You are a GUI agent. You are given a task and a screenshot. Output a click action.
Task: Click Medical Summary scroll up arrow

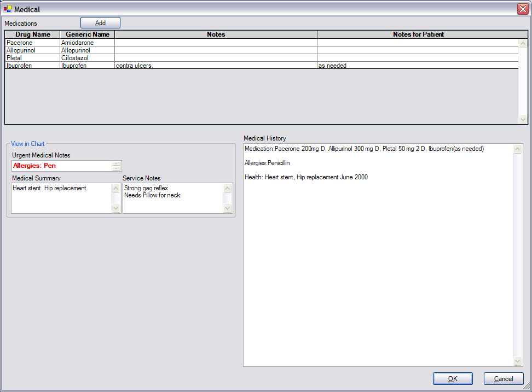click(x=115, y=188)
